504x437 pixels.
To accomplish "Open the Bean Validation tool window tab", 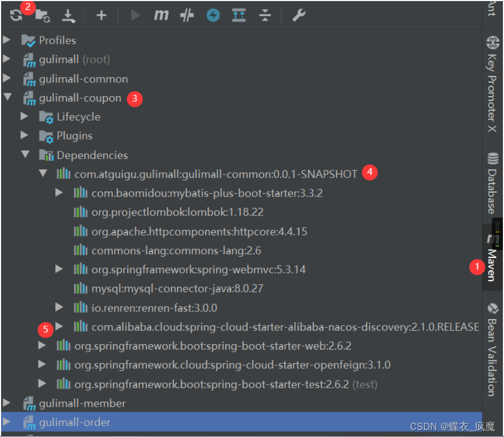I will (x=492, y=350).
